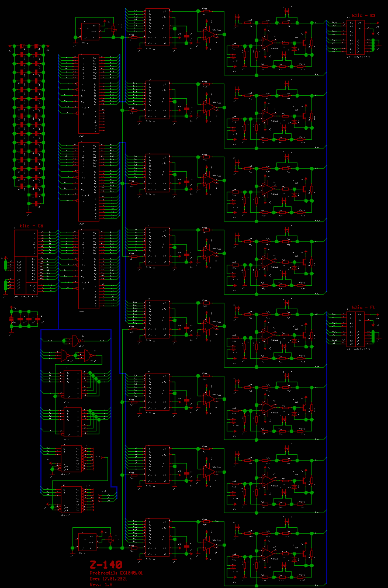Click the topmost op-amp triangle symbol beside the first DAC chip
The height and width of the screenshot is (588, 388).
209,36
